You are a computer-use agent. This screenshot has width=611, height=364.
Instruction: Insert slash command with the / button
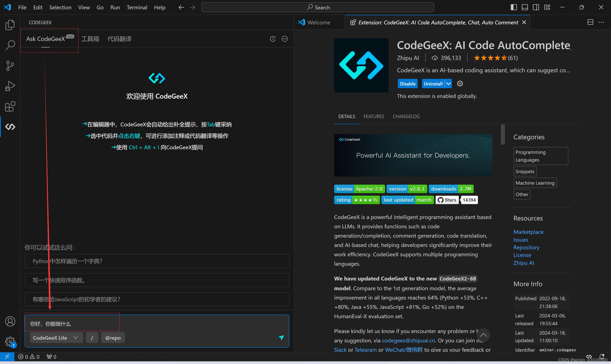pos(92,338)
